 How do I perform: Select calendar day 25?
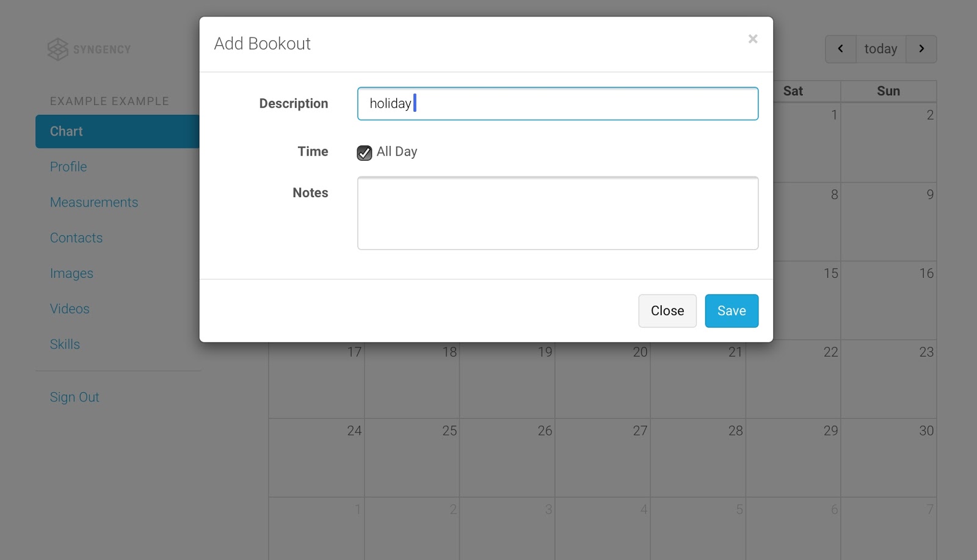[x=412, y=457]
